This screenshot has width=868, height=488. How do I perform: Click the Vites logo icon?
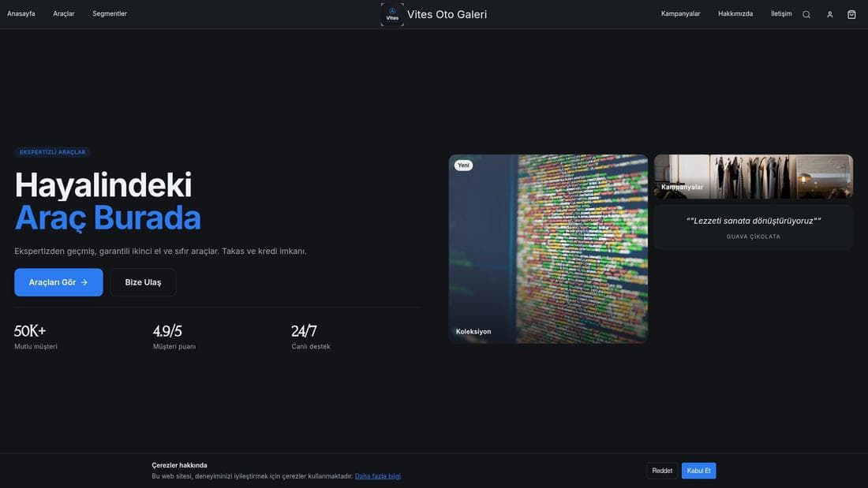pyautogui.click(x=392, y=14)
